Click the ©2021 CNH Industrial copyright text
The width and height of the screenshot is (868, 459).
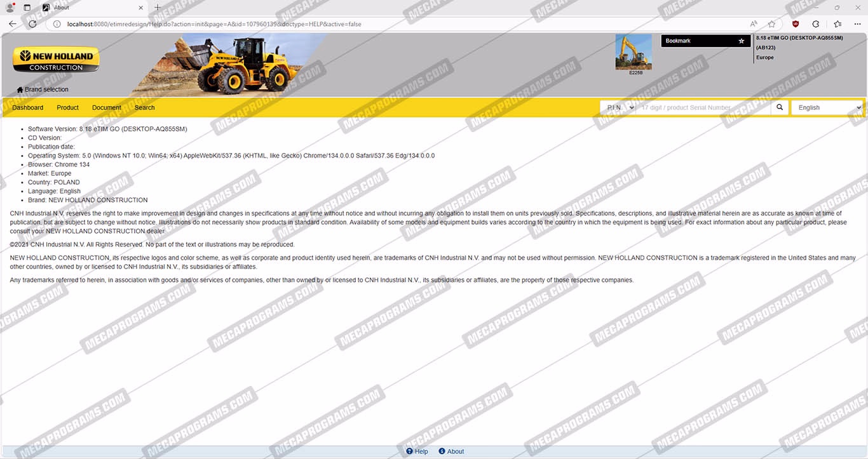click(152, 244)
